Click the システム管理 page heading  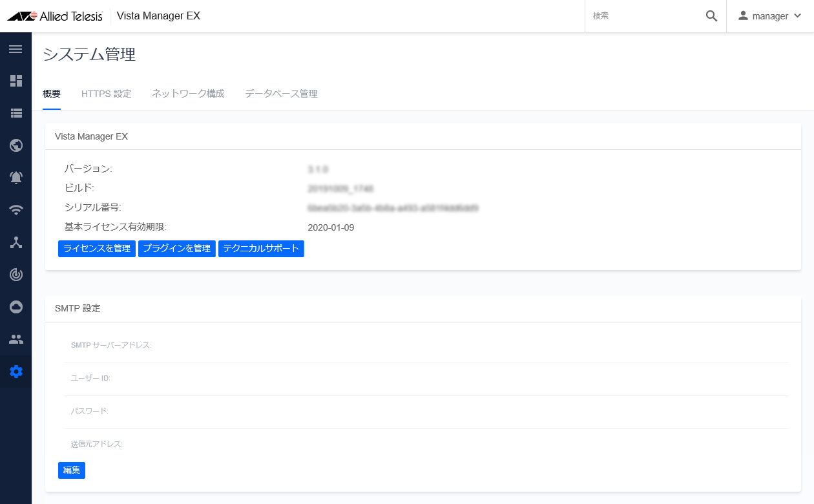coord(89,54)
